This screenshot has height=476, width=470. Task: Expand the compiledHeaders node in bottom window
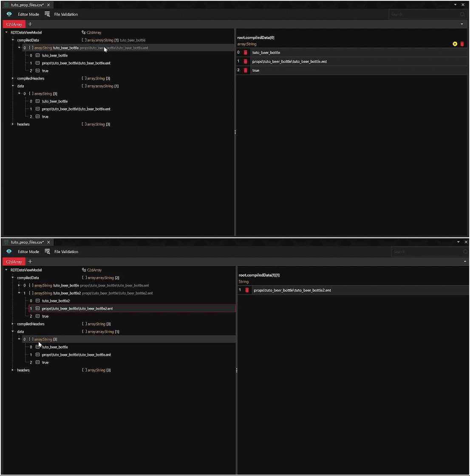pos(13,324)
